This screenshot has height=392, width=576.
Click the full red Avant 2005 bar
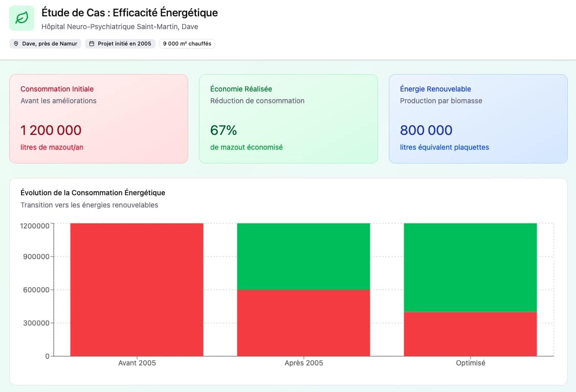tap(137, 289)
